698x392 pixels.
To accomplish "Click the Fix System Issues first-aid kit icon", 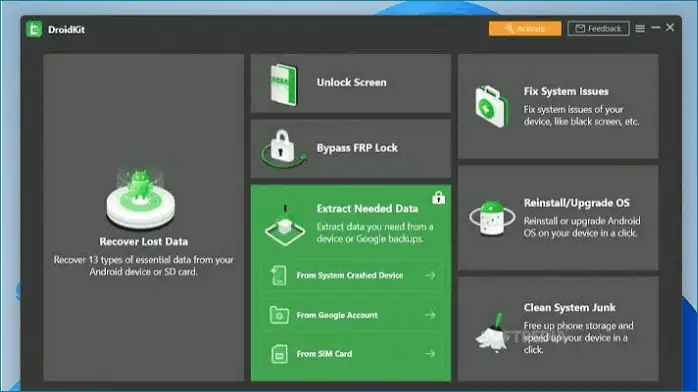I will click(x=491, y=106).
